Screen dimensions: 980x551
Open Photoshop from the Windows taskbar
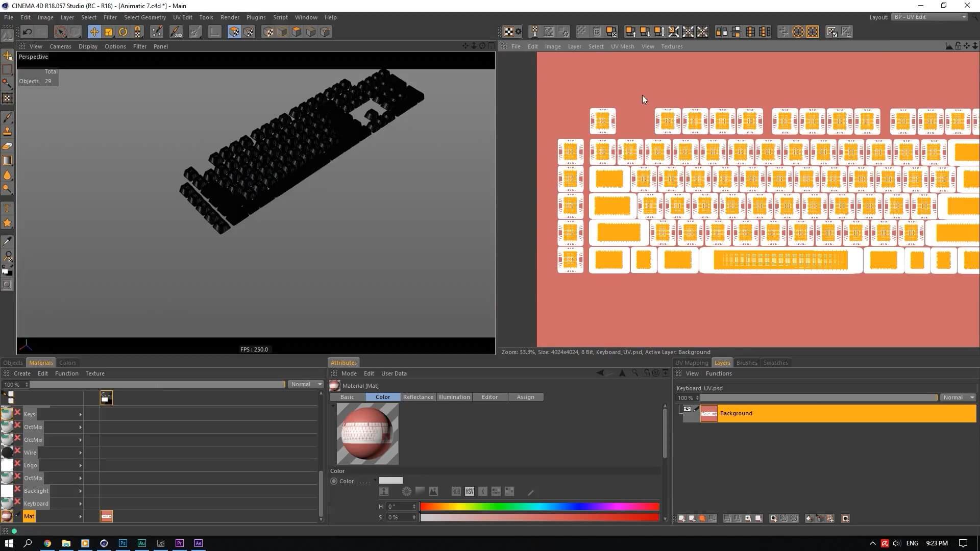coord(123,543)
